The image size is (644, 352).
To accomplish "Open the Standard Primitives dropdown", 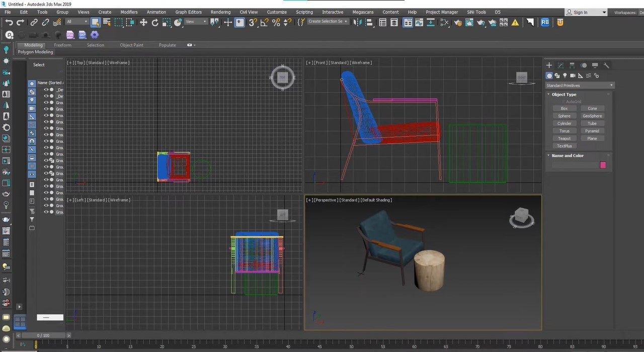I will [x=579, y=85].
